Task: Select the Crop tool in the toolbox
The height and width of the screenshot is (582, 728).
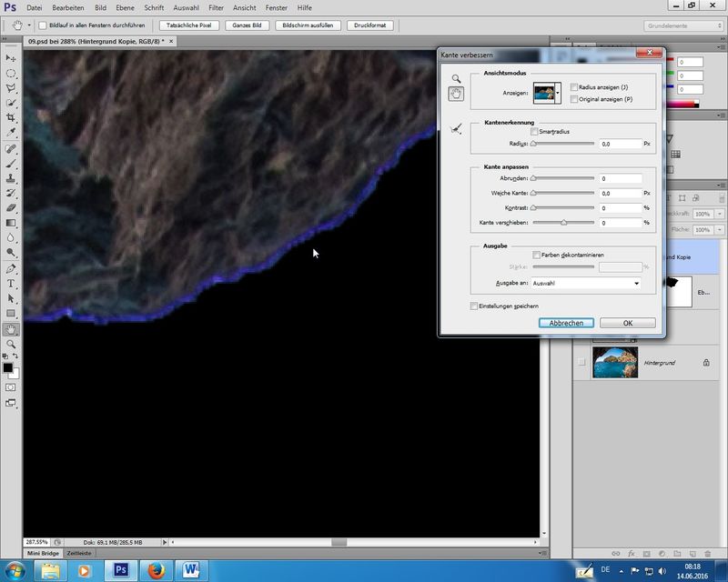Action: [x=11, y=117]
